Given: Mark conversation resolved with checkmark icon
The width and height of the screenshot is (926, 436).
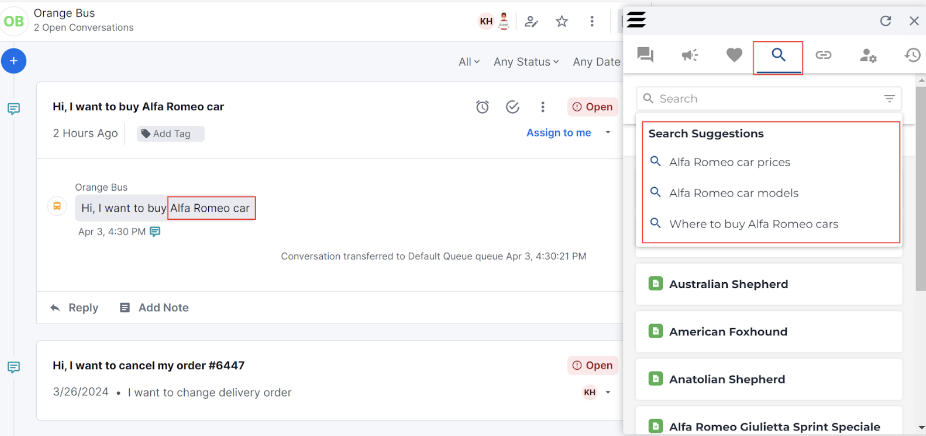Looking at the screenshot, I should (513, 107).
